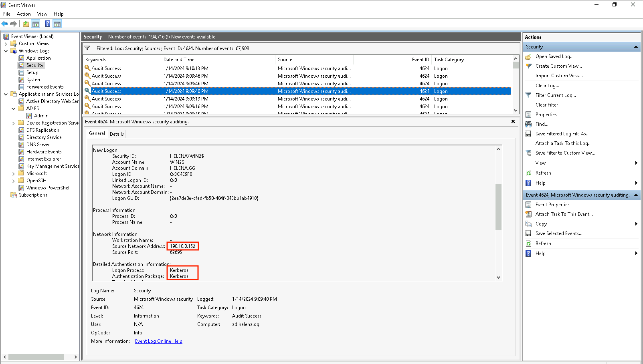Screen dimensions: 643x364
Task: Click Attach Task To This Event
Action: [x=564, y=214]
